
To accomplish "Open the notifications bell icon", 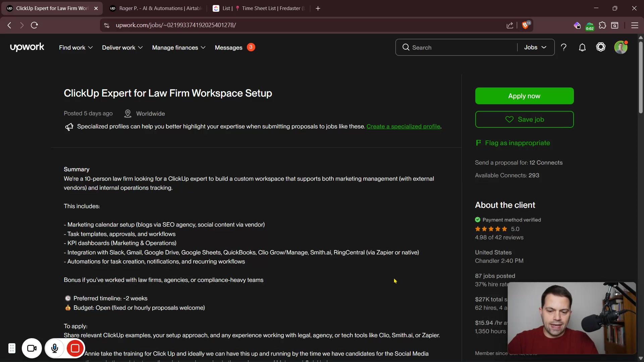I will 582,48.
